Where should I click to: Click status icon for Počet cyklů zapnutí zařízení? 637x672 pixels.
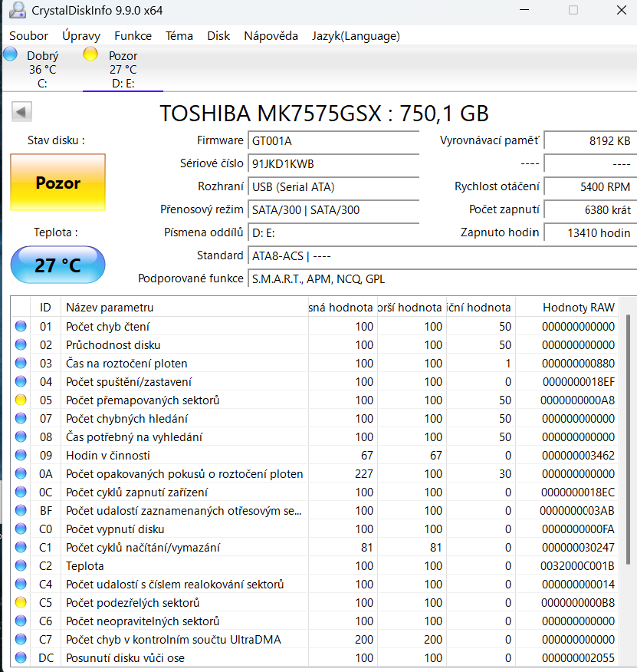click(21, 492)
